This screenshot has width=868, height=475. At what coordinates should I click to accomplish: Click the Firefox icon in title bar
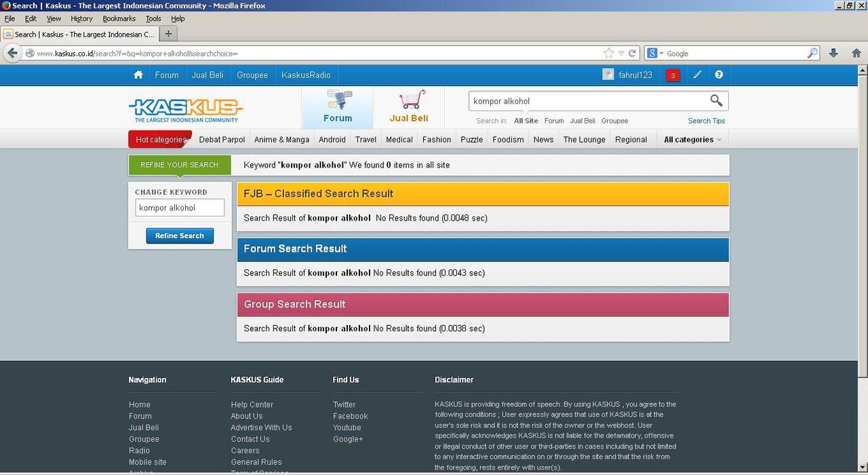point(6,5)
